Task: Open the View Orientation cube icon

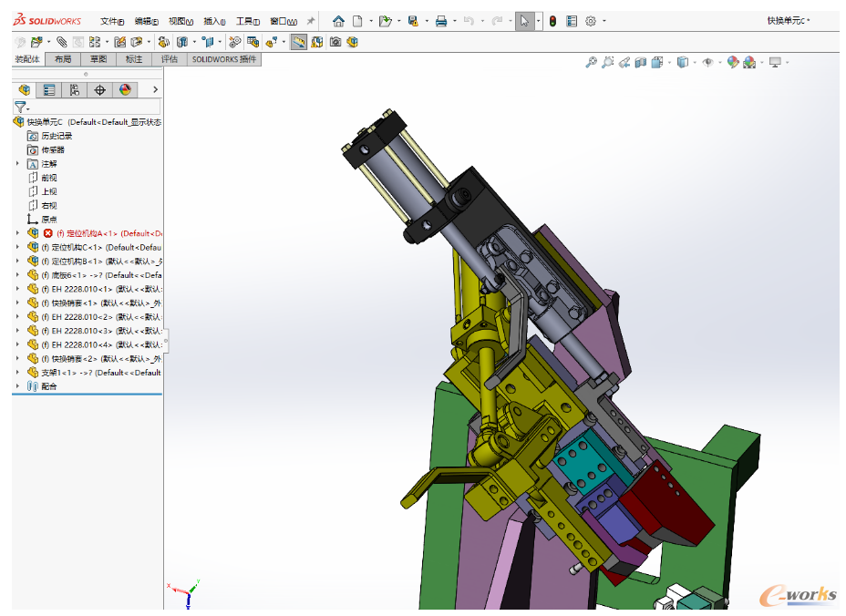Action: (x=656, y=63)
